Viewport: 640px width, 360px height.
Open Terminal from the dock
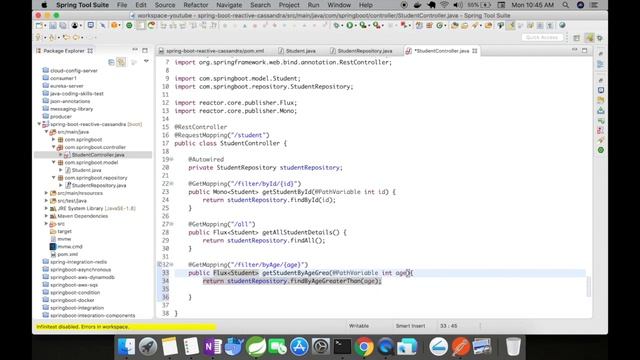click(342, 347)
